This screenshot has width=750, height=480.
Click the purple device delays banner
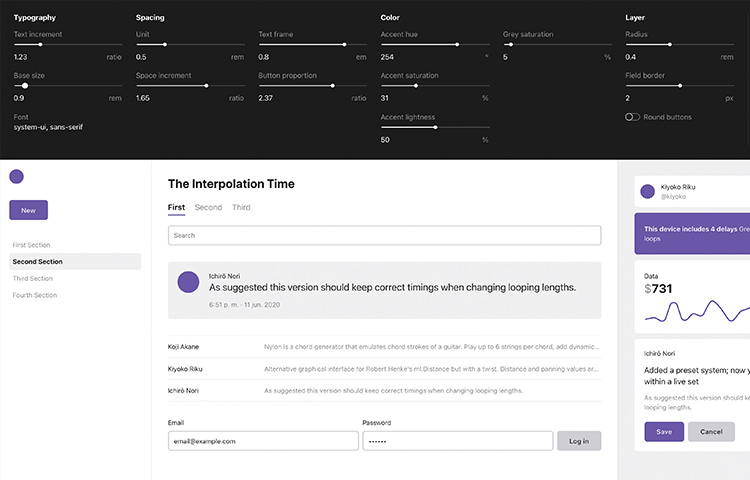pyautogui.click(x=692, y=233)
